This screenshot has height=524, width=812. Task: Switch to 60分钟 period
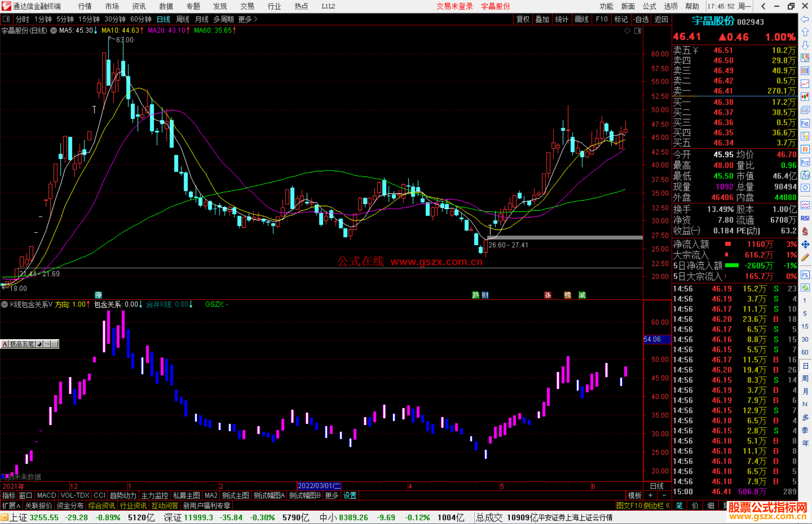[141, 19]
